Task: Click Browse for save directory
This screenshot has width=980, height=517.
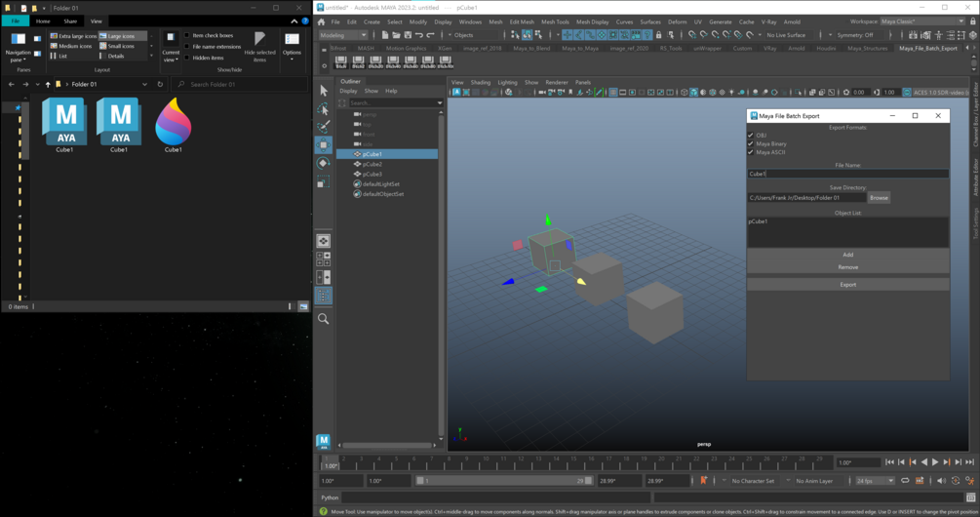Action: click(x=879, y=198)
